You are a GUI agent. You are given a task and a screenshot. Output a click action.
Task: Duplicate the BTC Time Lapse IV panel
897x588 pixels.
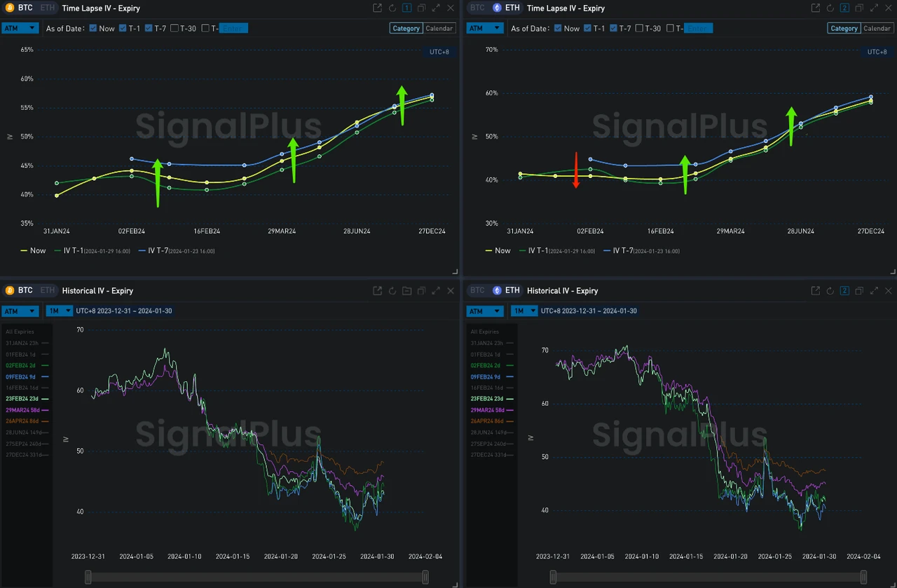[421, 8]
